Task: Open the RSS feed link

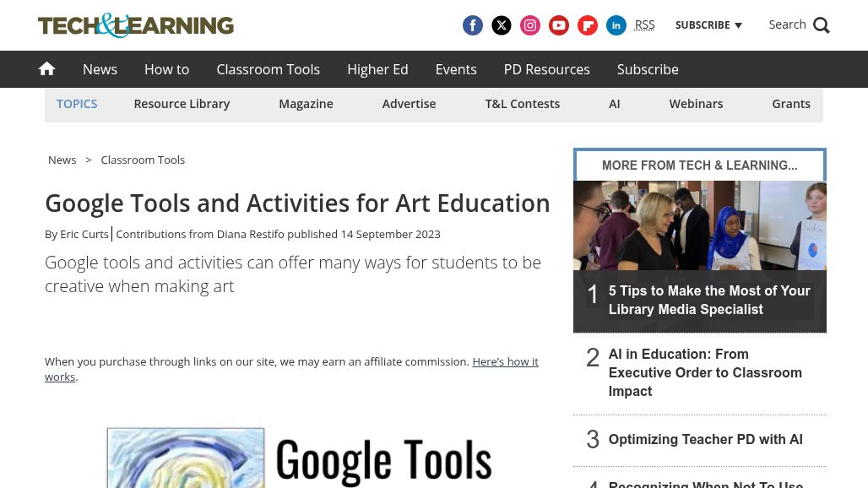Action: coord(644,24)
